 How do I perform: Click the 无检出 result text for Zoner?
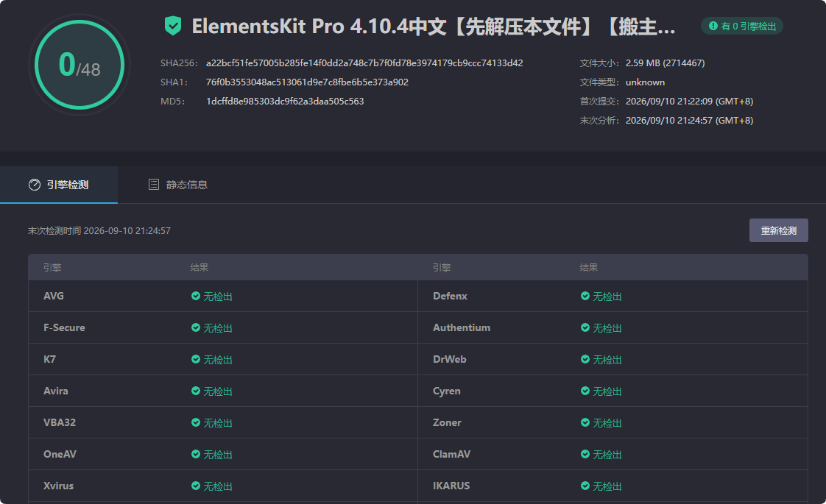(x=607, y=423)
